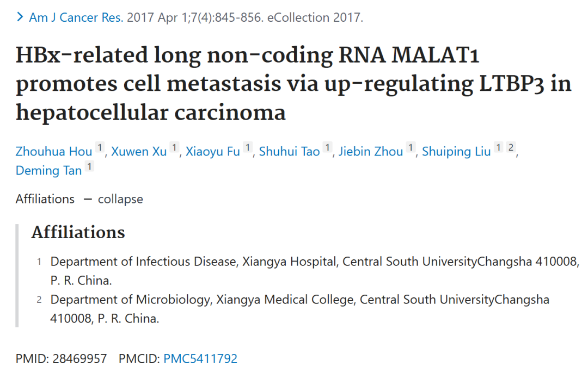Click affiliation superscript 1 after Xuwen Xu
Viewport: 588px width, 373px height.
(174, 147)
